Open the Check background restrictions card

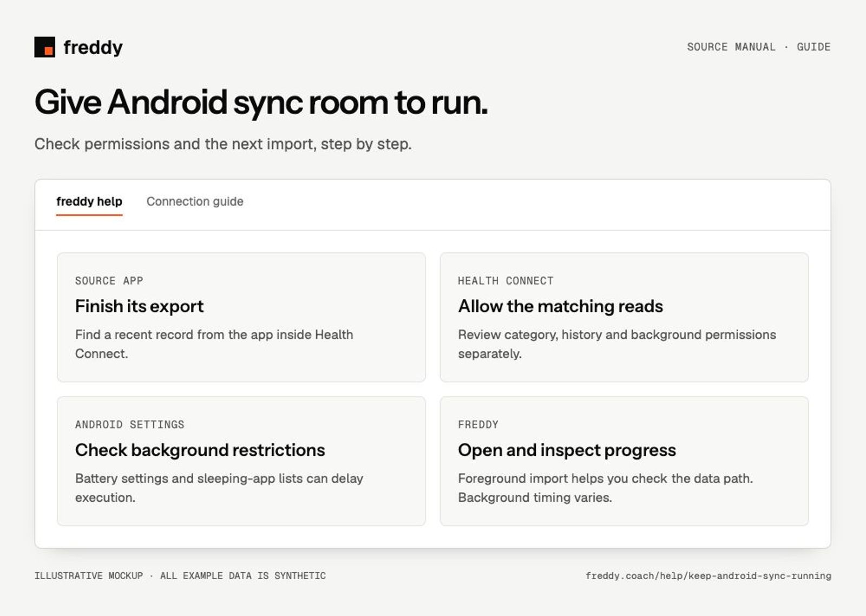[x=241, y=461]
